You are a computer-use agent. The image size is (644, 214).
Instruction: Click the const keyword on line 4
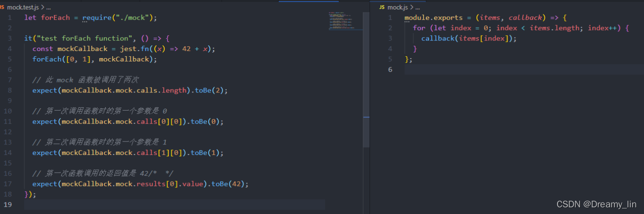point(43,49)
